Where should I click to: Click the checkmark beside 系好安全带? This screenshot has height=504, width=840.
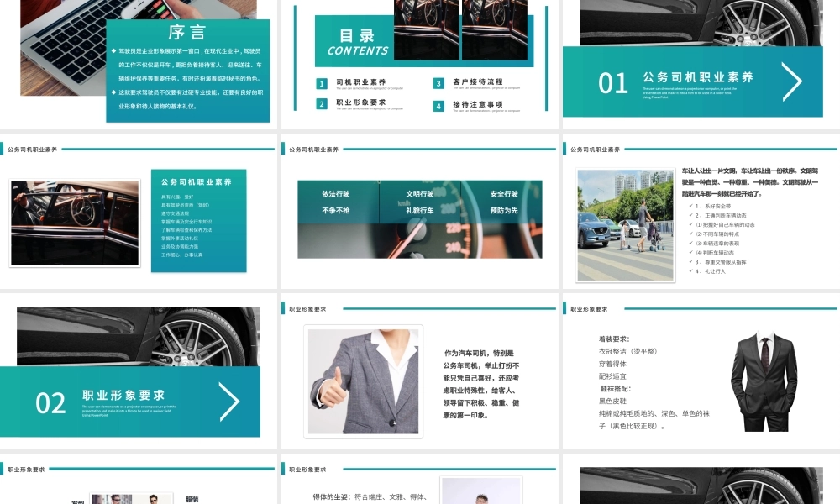[690, 206]
